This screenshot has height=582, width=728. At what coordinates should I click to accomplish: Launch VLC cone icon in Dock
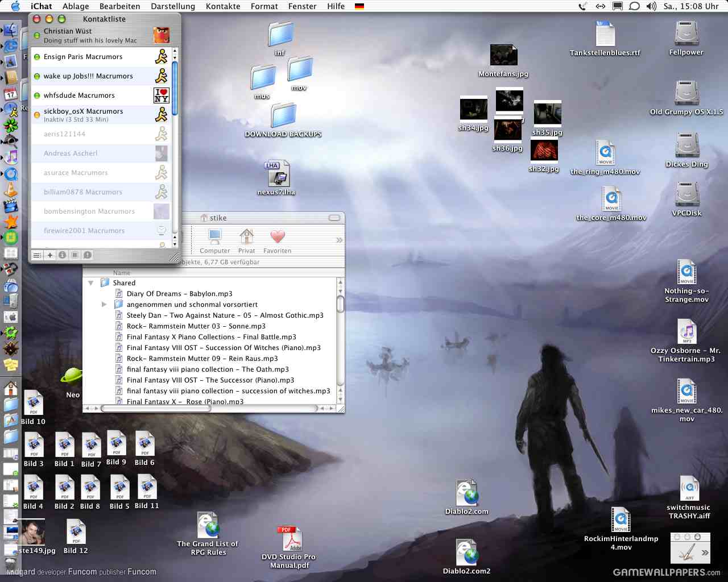[10, 190]
